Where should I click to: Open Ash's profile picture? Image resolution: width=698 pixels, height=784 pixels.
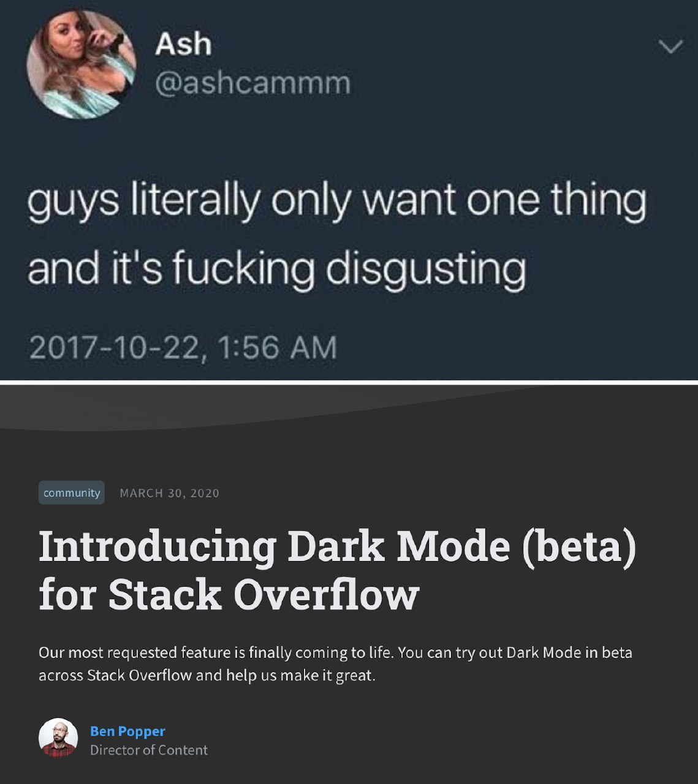click(x=80, y=64)
